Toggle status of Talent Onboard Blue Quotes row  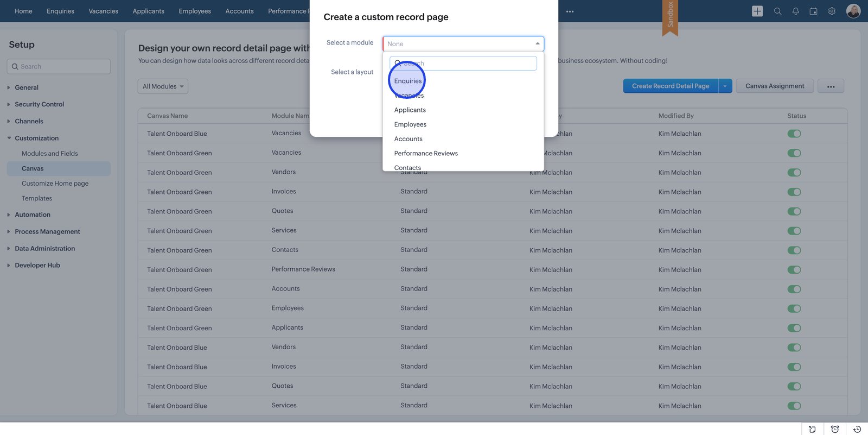pyautogui.click(x=794, y=387)
